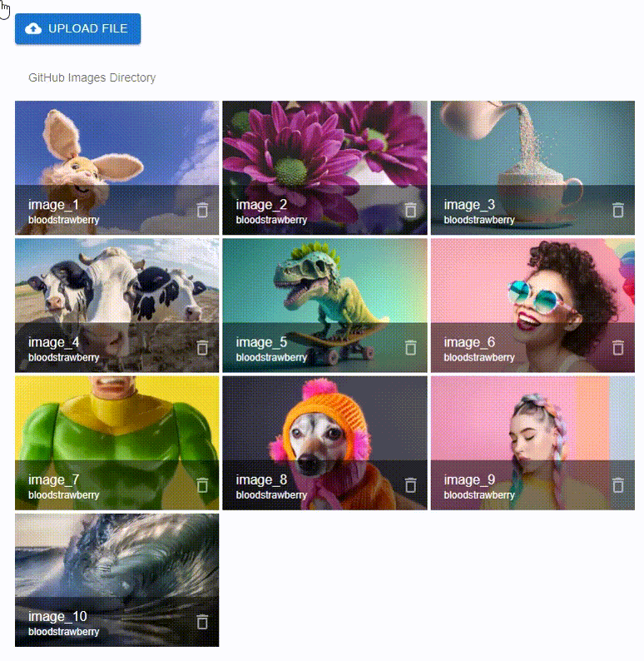644x661 pixels.
Task: Delete image_4 using its trash icon
Action: click(202, 348)
